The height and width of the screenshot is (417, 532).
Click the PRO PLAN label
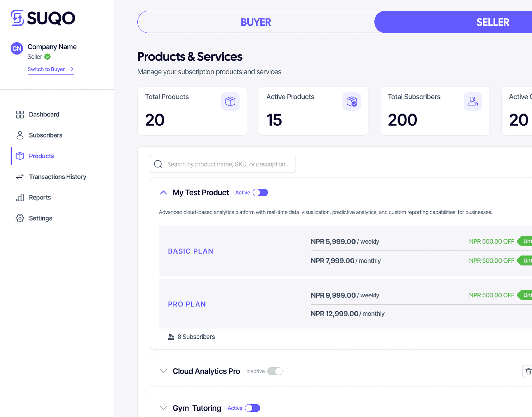(x=187, y=304)
